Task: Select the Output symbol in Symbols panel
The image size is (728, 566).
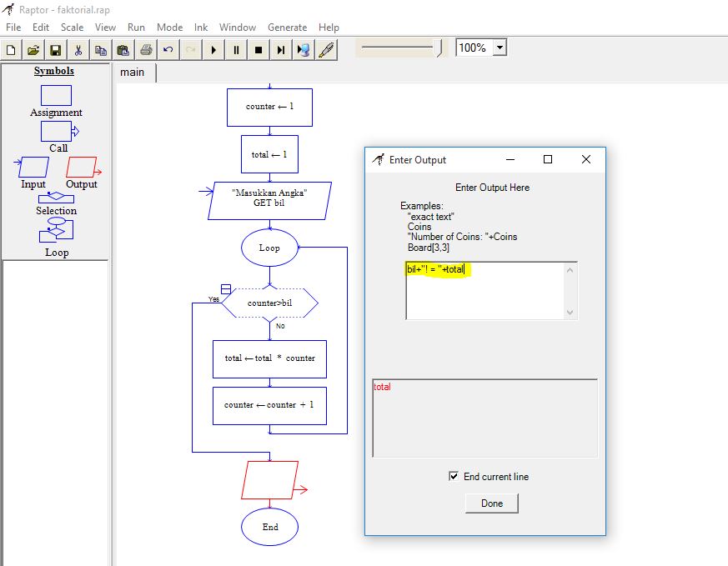Action: pos(81,168)
